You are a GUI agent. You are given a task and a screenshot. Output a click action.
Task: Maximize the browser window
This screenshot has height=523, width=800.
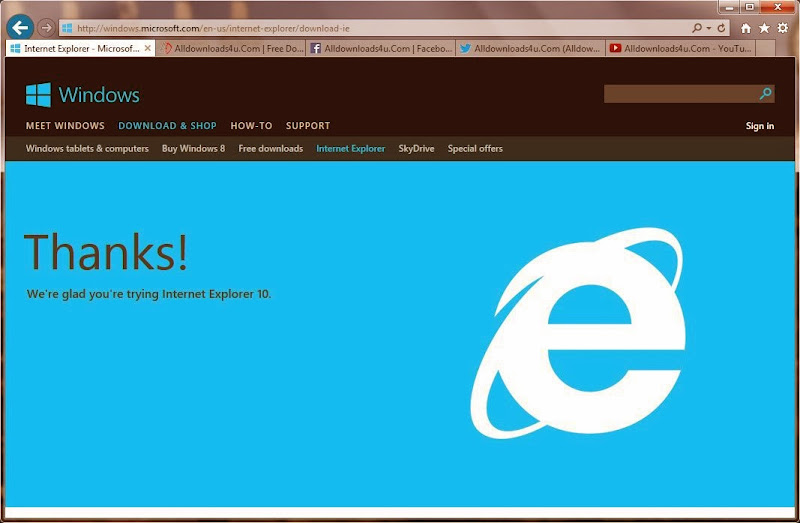click(x=749, y=7)
